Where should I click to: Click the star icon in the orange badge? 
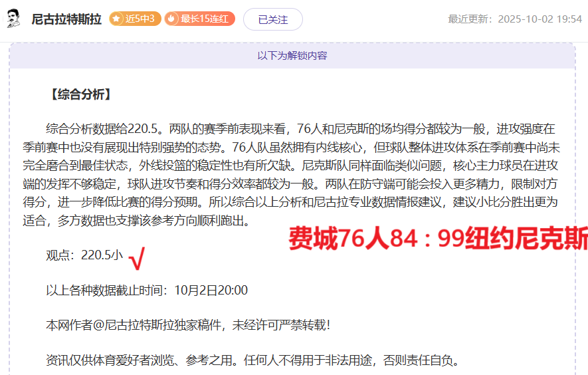click(118, 19)
